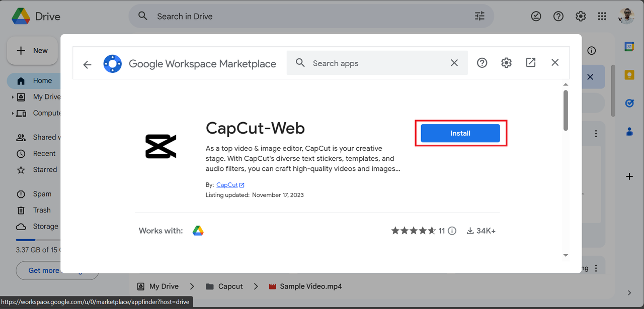Click the New button in Drive
644x309 pixels.
[x=33, y=51]
